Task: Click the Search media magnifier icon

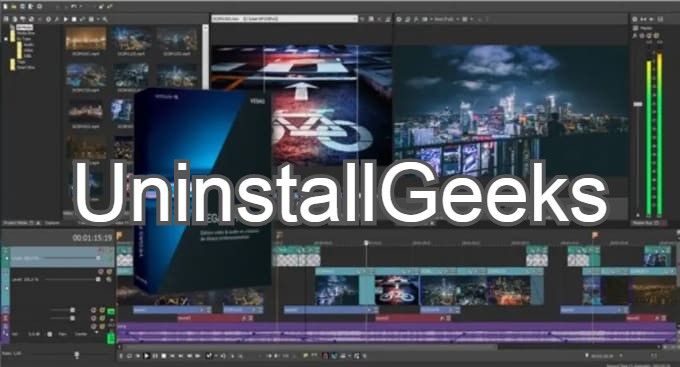Action: (x=105, y=19)
